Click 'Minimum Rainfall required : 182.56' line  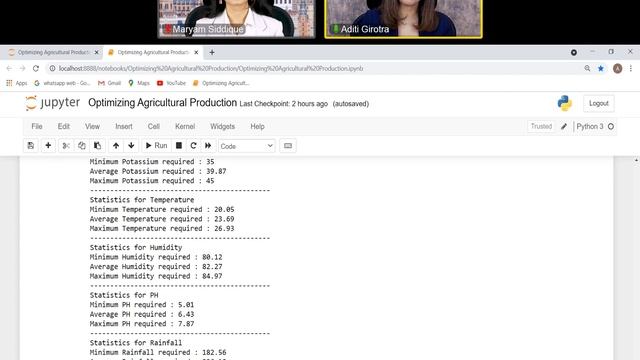[x=158, y=352]
